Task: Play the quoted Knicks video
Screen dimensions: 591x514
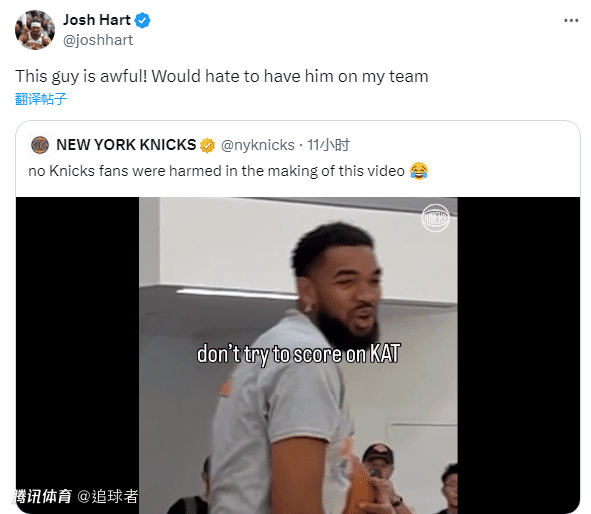Action: coord(298,355)
